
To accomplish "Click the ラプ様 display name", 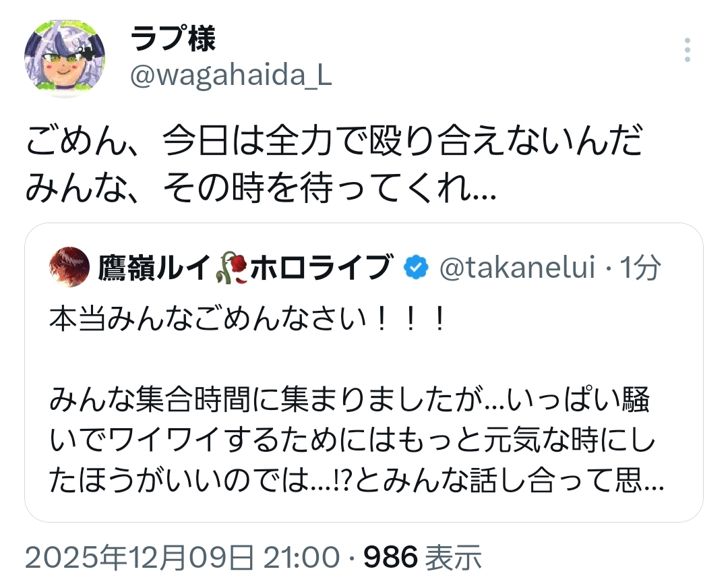I will click(173, 40).
